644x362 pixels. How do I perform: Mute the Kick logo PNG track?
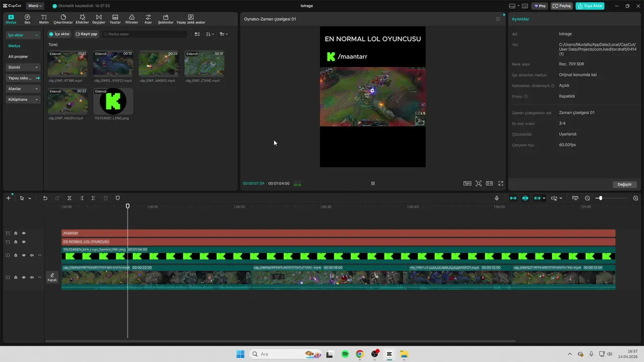32,255
